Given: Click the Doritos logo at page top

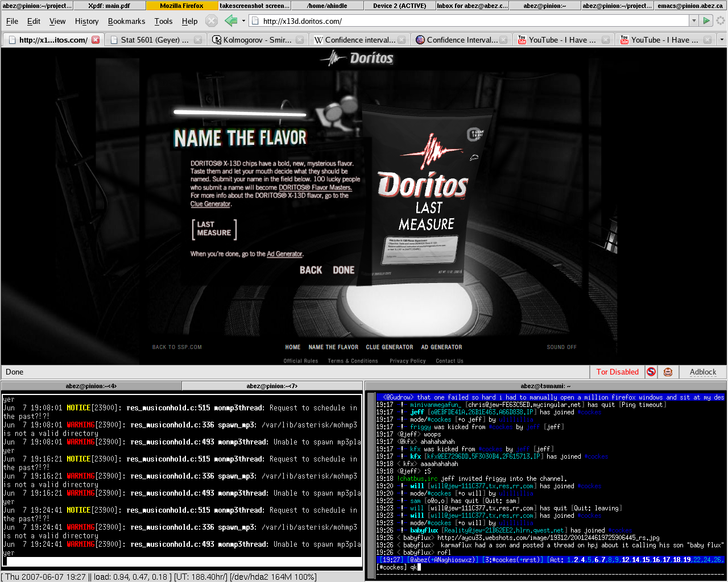Looking at the screenshot, I should pos(357,58).
